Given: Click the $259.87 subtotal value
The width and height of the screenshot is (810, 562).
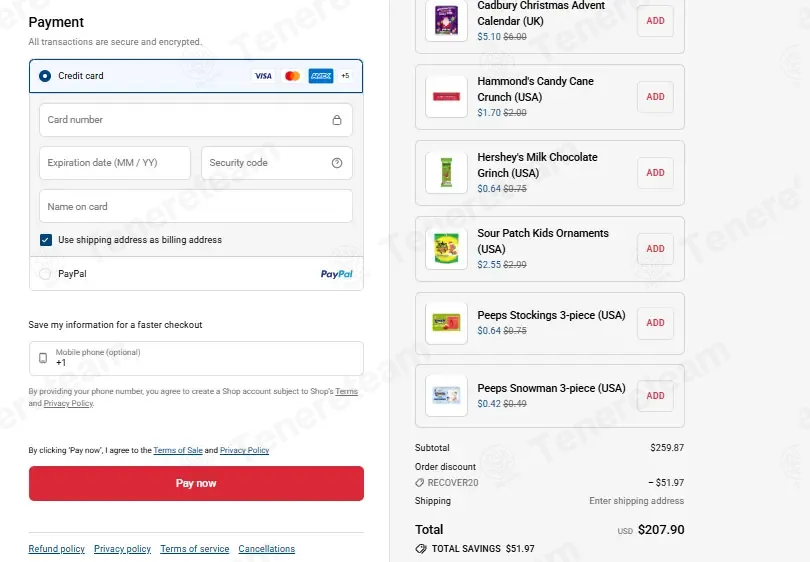Looking at the screenshot, I should (667, 448).
